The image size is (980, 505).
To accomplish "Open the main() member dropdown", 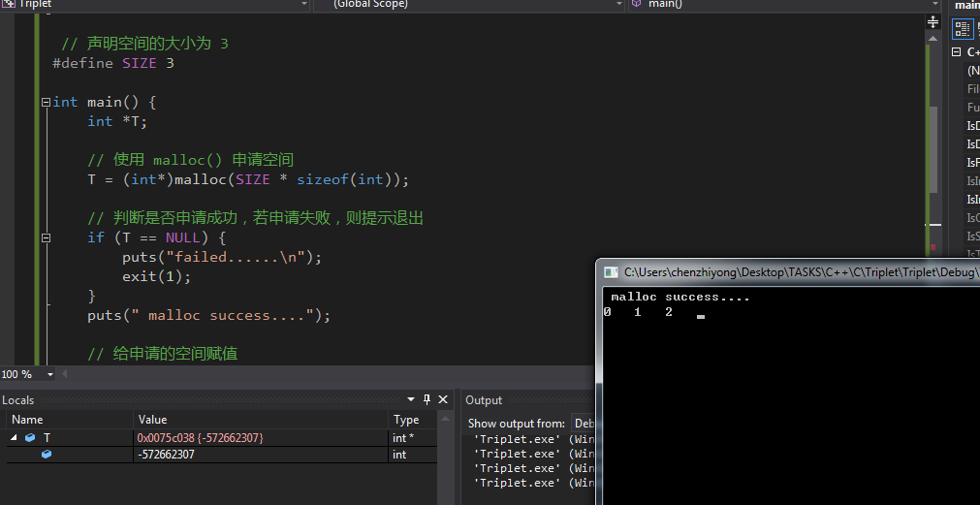I will click(935, 4).
